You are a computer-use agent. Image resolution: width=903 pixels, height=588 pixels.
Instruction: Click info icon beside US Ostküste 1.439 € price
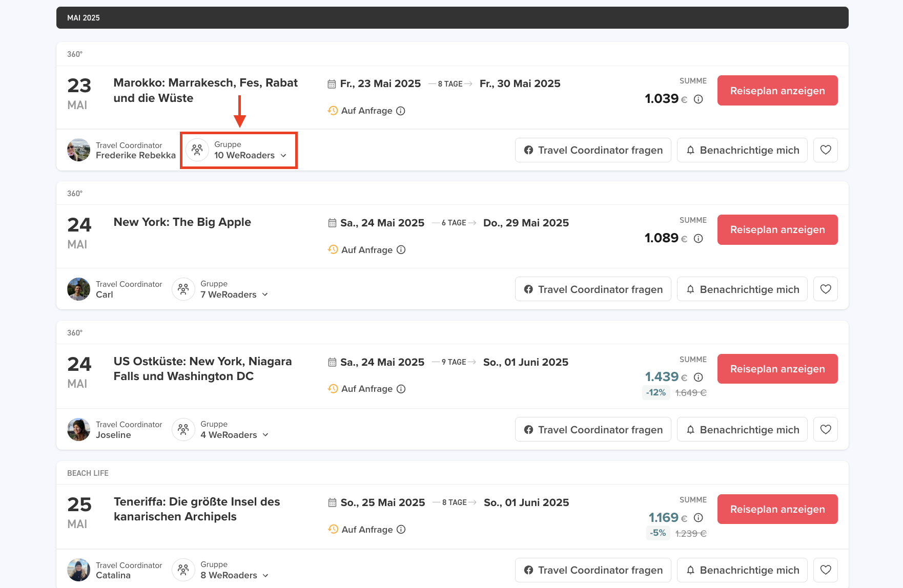coord(698,377)
